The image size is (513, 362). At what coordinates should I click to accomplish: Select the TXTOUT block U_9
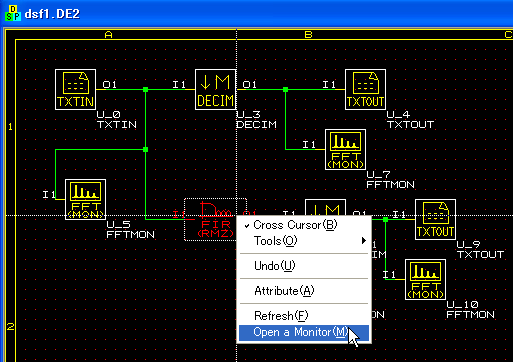[435, 219]
